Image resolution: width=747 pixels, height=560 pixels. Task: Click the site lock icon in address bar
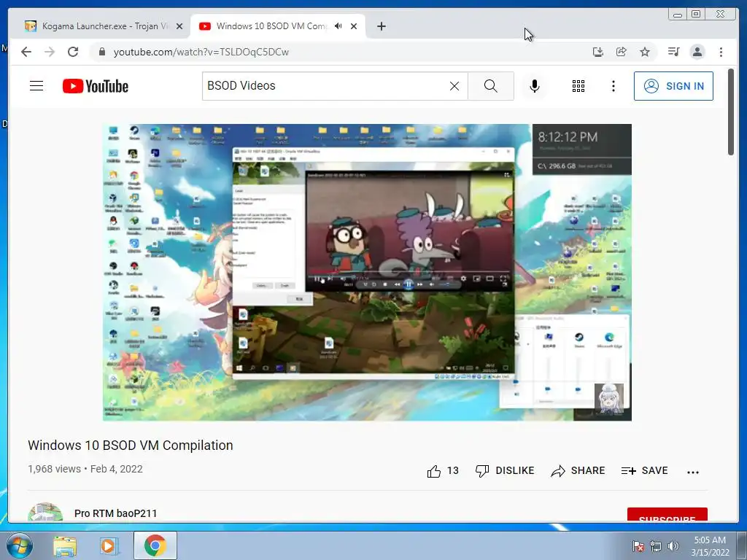coord(101,52)
